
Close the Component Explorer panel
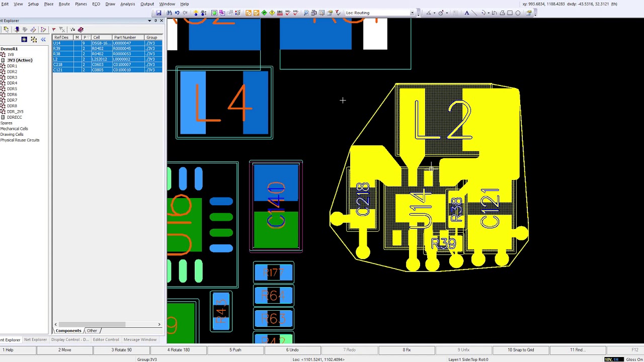pyautogui.click(x=162, y=21)
